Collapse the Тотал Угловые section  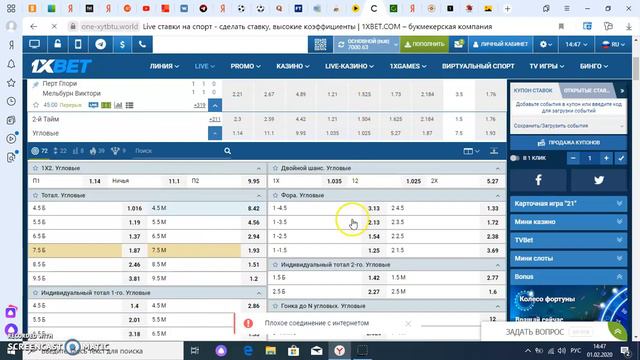pyautogui.click(x=258, y=196)
